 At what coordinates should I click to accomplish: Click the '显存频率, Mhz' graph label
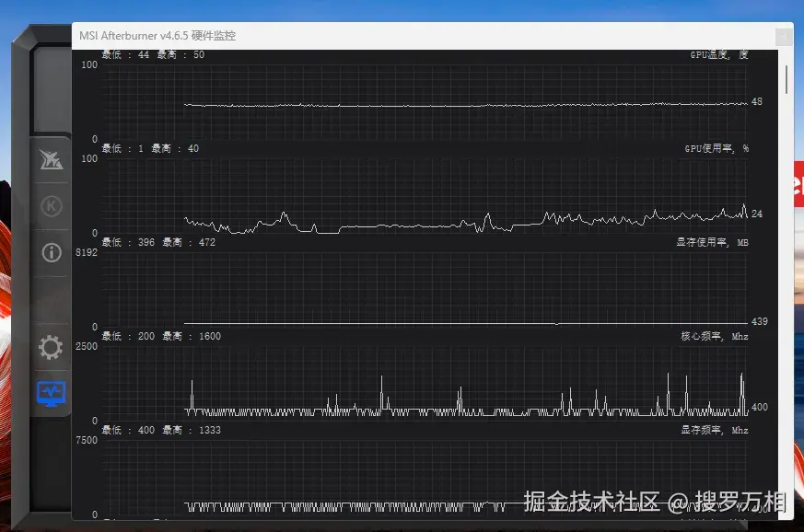pos(715,430)
